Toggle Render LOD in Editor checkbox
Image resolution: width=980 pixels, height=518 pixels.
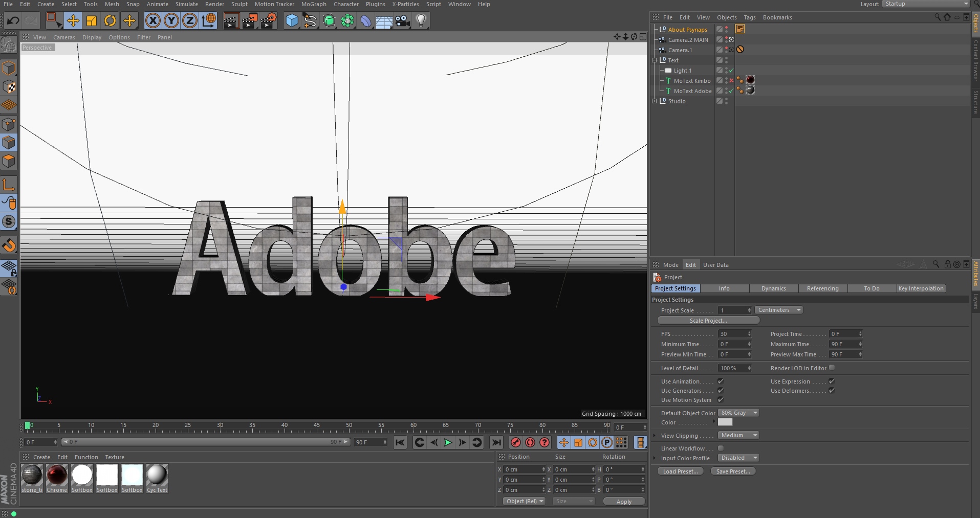832,368
